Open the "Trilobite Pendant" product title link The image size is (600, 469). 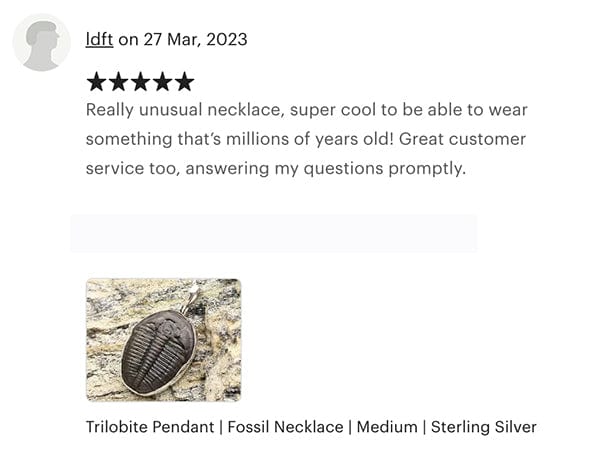(x=150, y=427)
